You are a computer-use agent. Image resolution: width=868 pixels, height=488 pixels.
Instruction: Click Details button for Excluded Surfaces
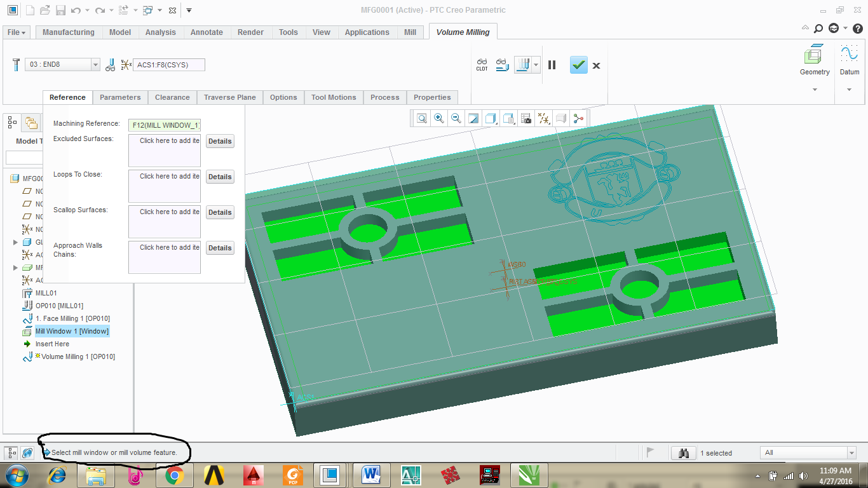(x=220, y=141)
